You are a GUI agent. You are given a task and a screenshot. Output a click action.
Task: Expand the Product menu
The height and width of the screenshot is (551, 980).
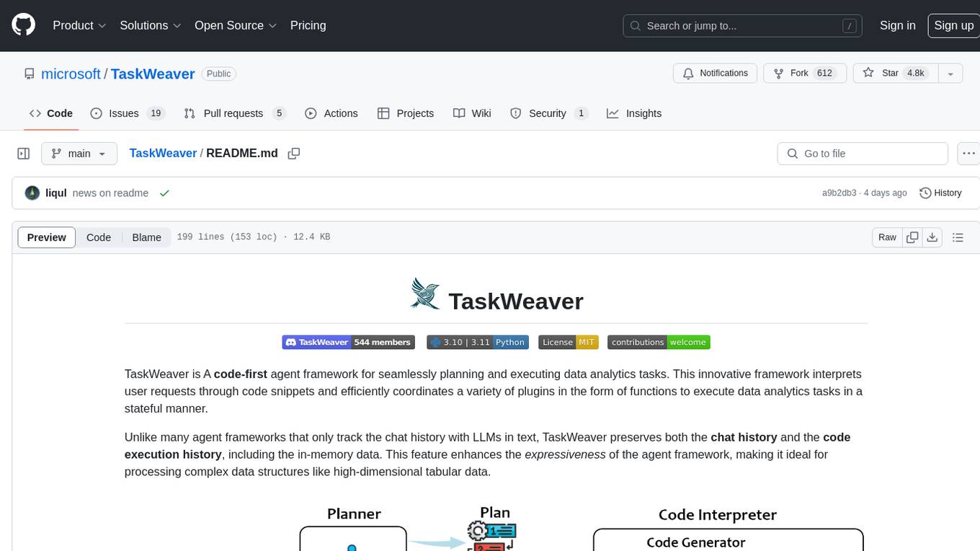pos(79,25)
